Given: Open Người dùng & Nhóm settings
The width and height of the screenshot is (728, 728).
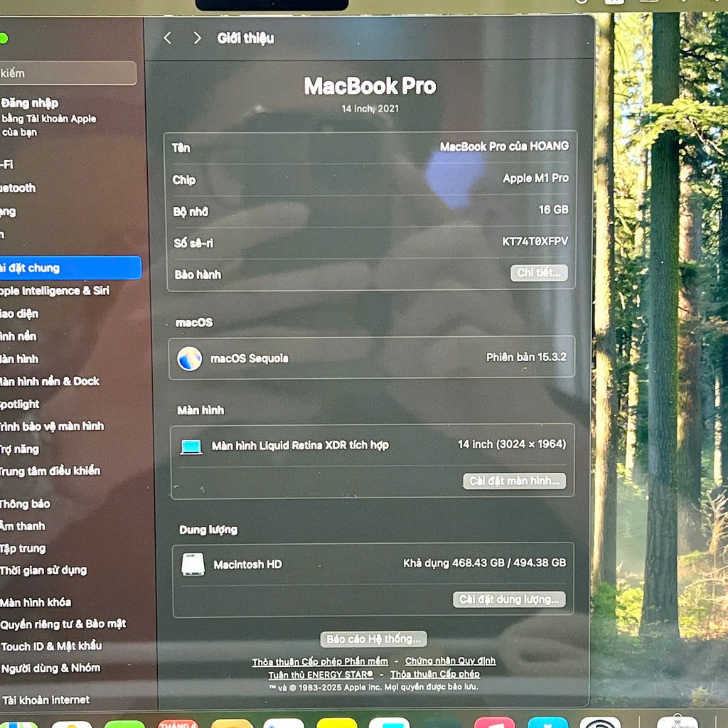Looking at the screenshot, I should (x=50, y=668).
